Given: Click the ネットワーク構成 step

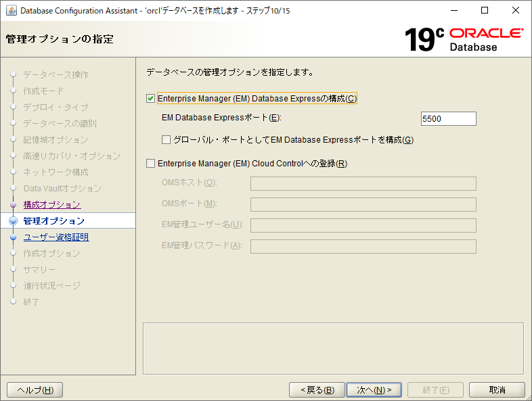Looking at the screenshot, I should point(56,172).
